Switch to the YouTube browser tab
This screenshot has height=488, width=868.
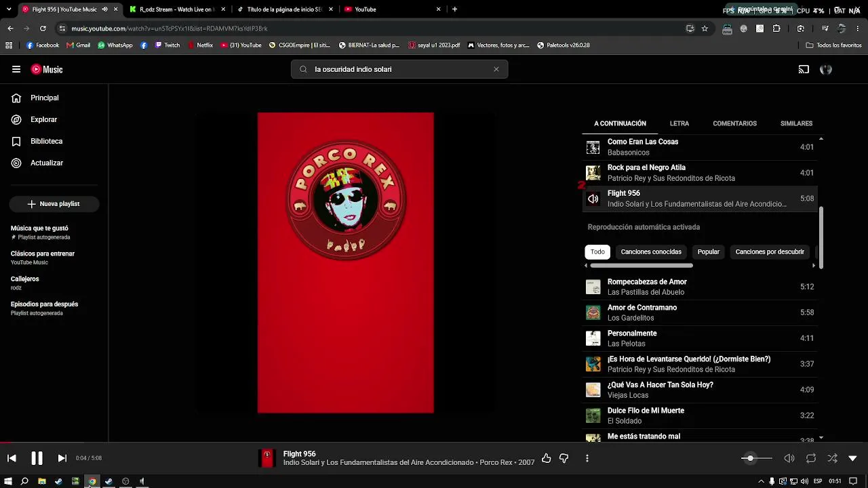392,9
